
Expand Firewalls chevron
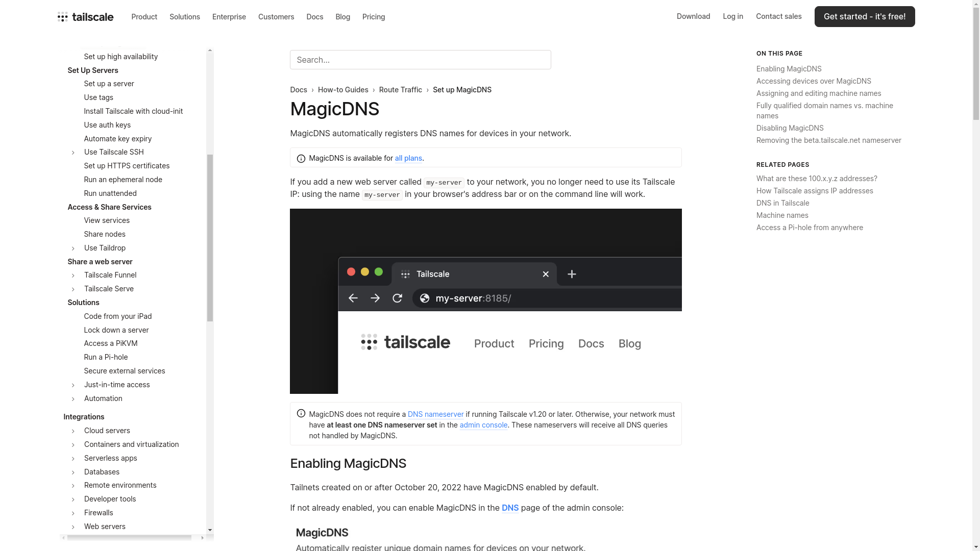(73, 513)
